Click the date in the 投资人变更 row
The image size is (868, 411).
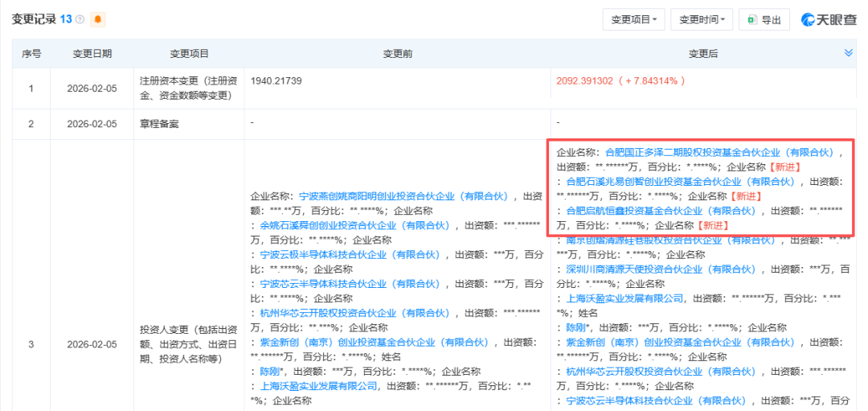tap(92, 344)
